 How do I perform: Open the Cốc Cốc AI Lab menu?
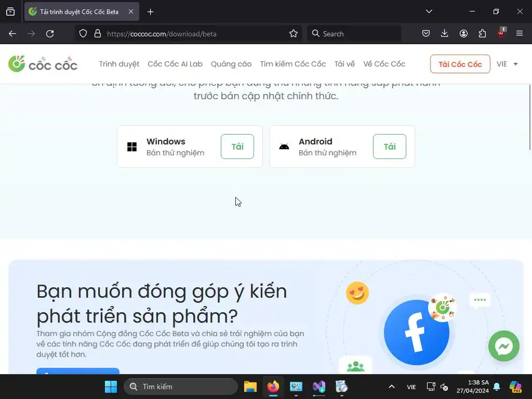(175, 64)
